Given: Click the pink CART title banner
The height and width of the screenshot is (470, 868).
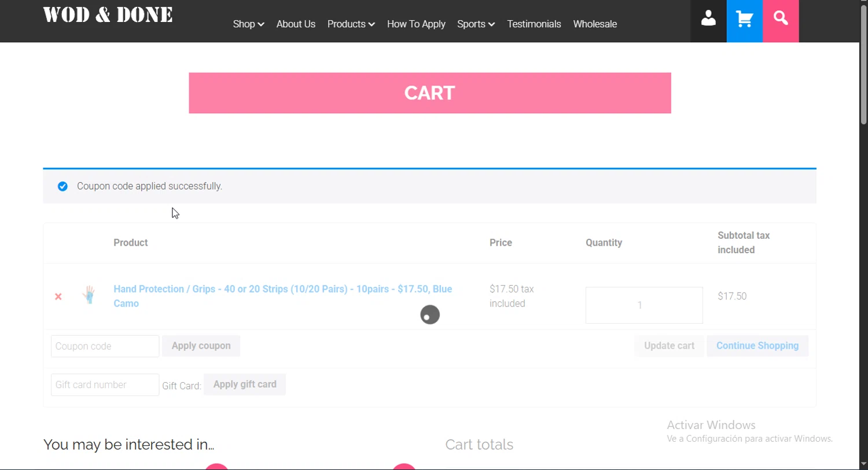Looking at the screenshot, I should [430, 93].
